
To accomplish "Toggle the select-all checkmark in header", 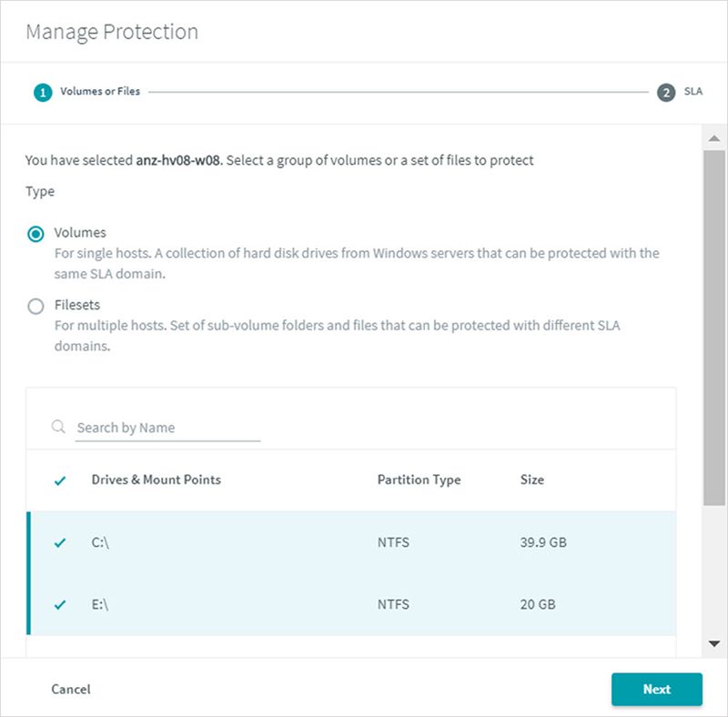I will point(60,480).
